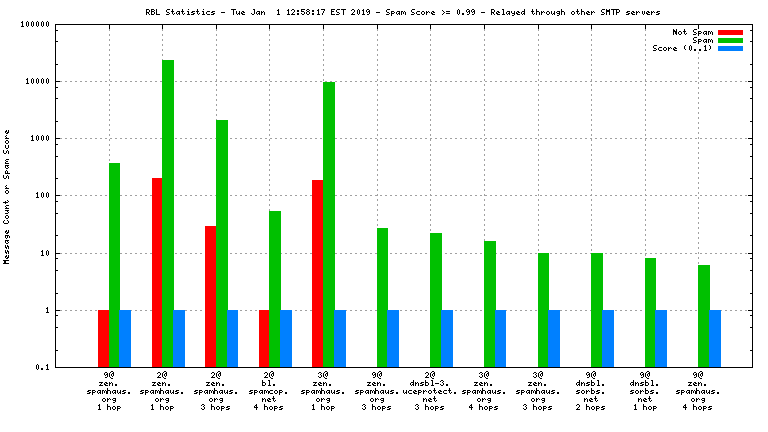Click the 'Score (0..1)' legend text
Viewport: 768px width, 432px height.
point(682,48)
